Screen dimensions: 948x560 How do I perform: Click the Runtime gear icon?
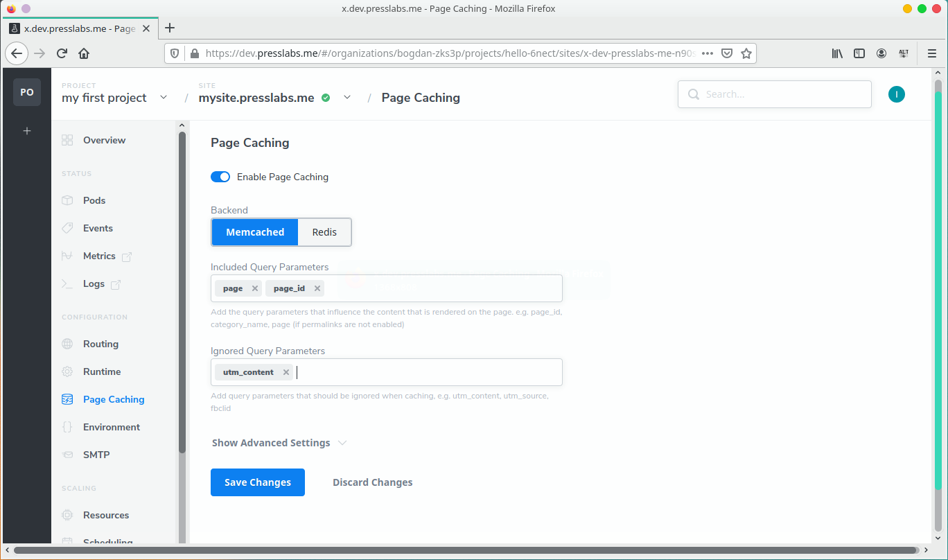[x=67, y=371]
